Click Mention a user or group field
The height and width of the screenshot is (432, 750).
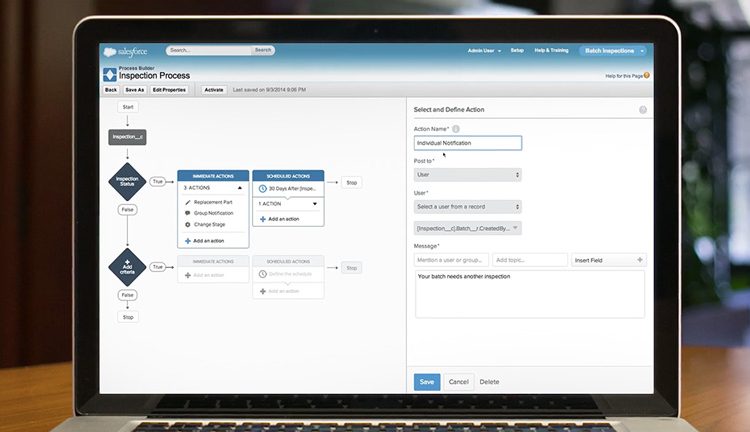tap(451, 260)
